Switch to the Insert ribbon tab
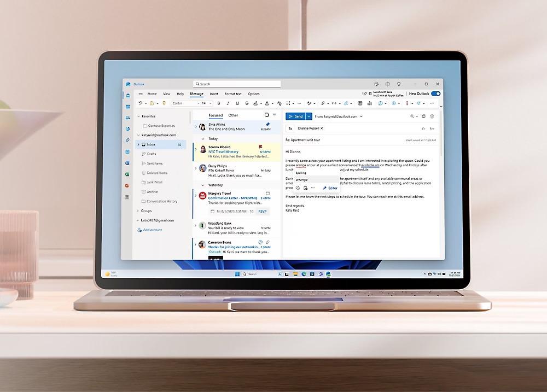Screen dimensions: 547x392 (x=214, y=93)
